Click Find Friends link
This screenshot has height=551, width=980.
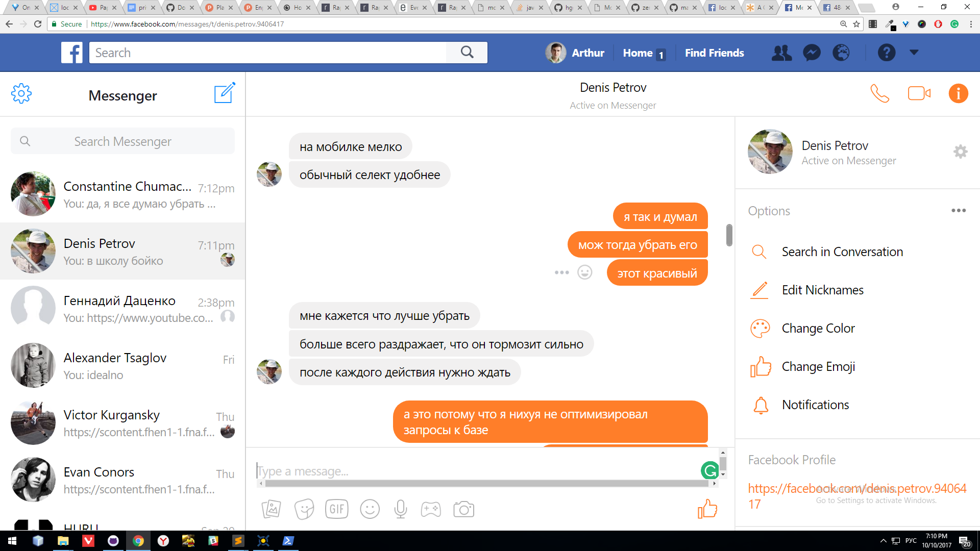pos(714,53)
